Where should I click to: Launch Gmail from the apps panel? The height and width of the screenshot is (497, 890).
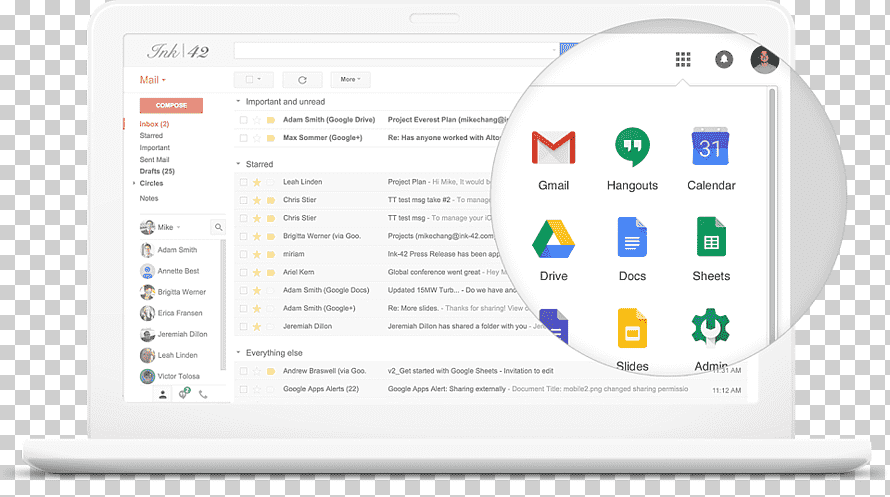(x=553, y=160)
